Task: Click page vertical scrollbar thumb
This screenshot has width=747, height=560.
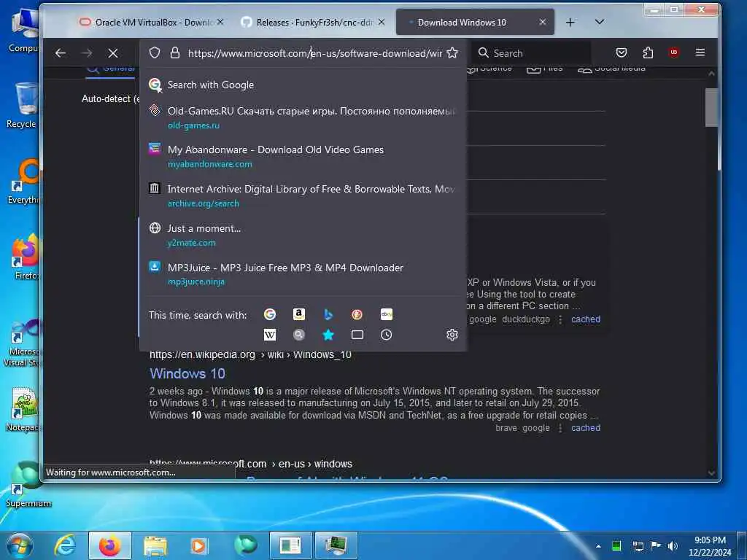Action: click(711, 107)
